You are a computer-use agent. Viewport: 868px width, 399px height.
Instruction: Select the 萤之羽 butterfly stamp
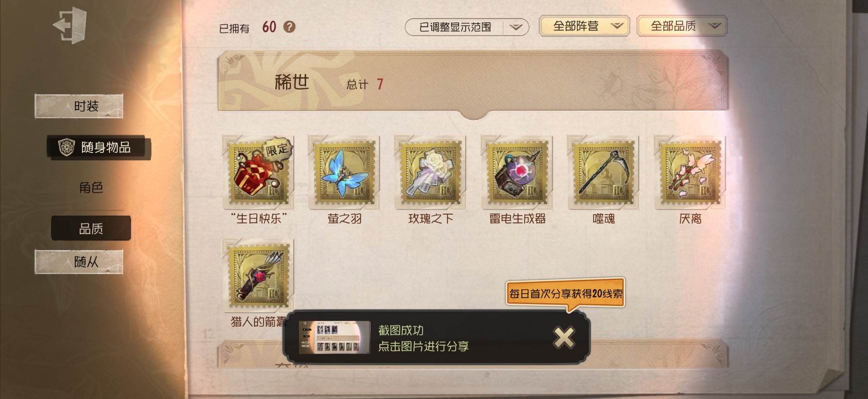tap(344, 172)
